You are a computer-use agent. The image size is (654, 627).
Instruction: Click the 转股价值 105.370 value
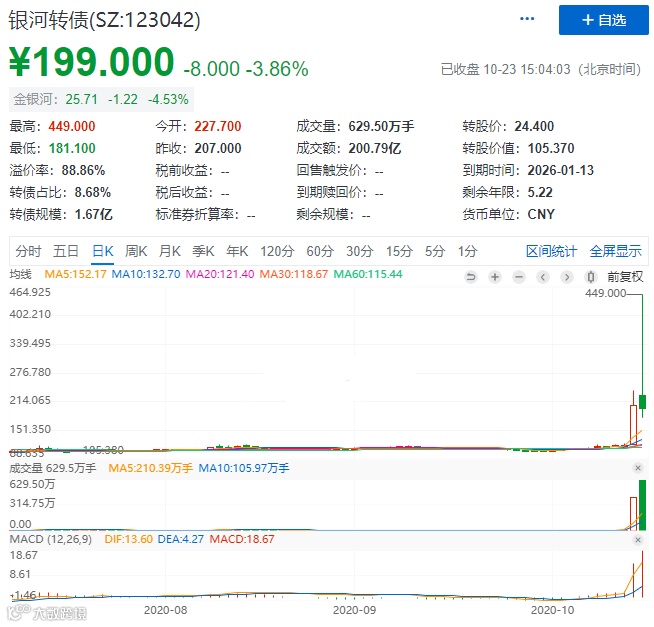[x=551, y=148]
